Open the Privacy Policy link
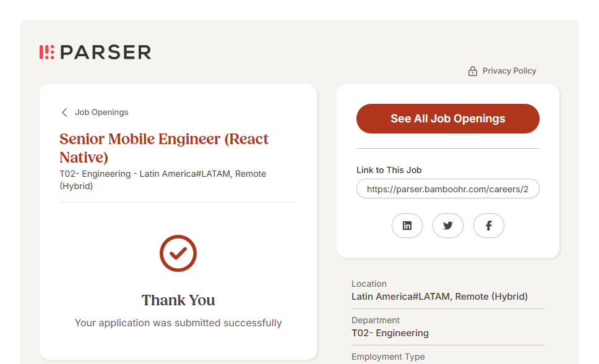Screen dimensions: 599x364 (509, 71)
